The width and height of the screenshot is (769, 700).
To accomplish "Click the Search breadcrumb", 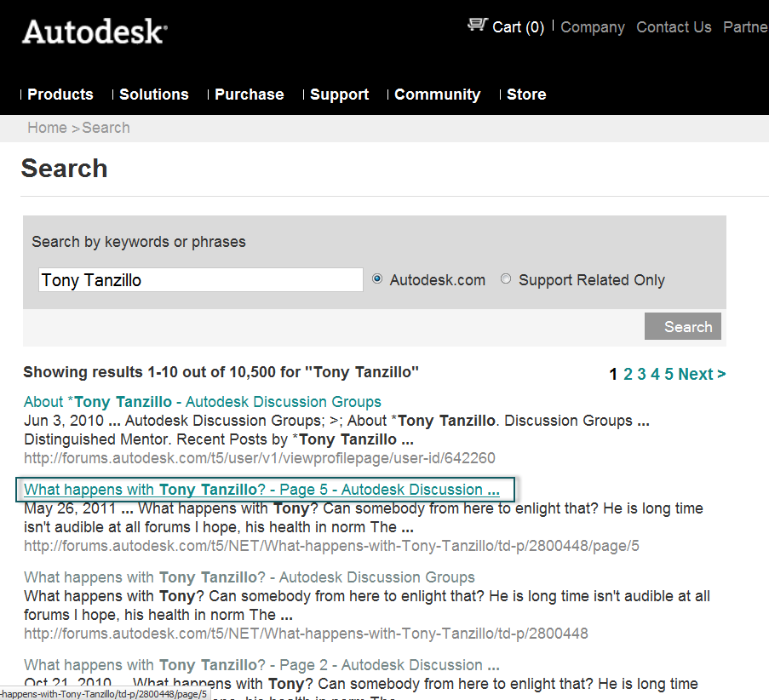I will pos(106,128).
